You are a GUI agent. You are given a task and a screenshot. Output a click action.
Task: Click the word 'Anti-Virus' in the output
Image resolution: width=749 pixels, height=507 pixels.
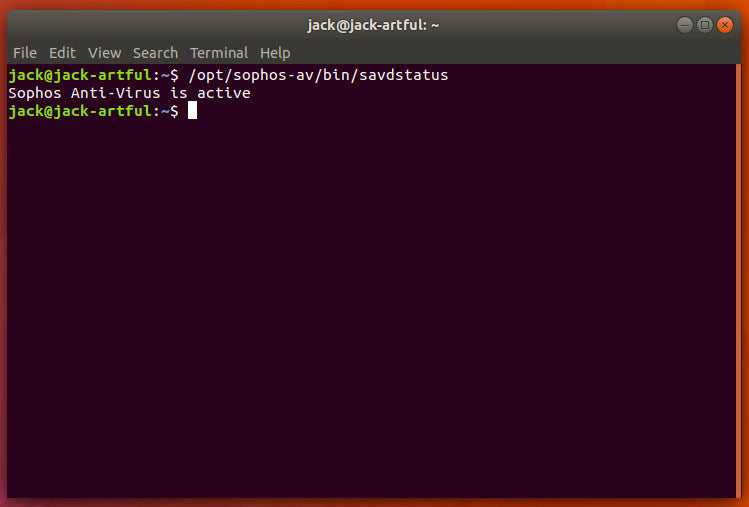coord(118,93)
